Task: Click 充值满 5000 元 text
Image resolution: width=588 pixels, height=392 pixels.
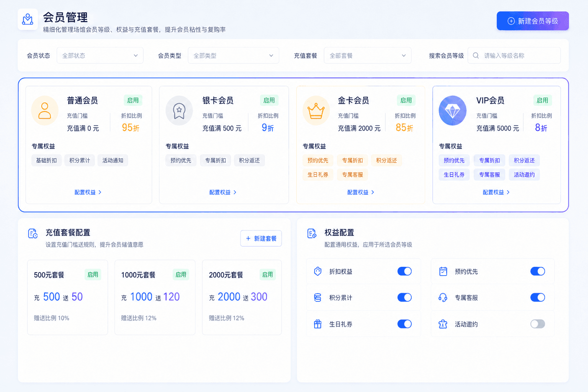Action: click(498, 128)
